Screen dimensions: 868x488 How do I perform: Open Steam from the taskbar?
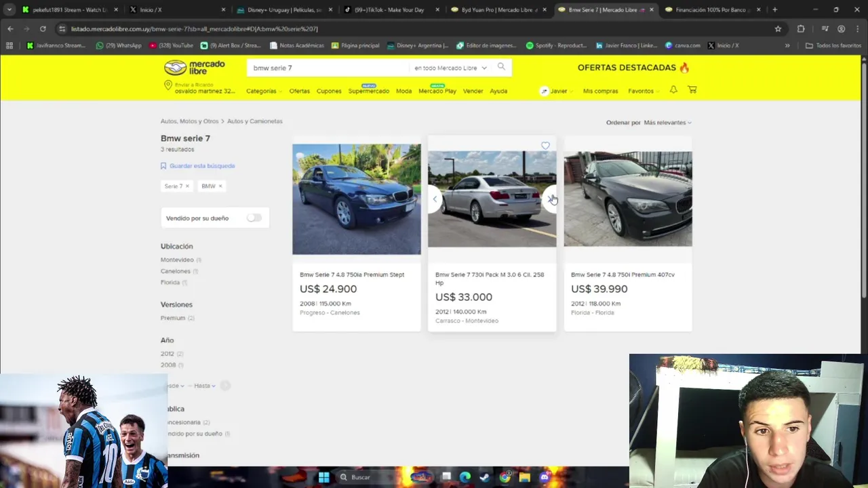pyautogui.click(x=484, y=477)
